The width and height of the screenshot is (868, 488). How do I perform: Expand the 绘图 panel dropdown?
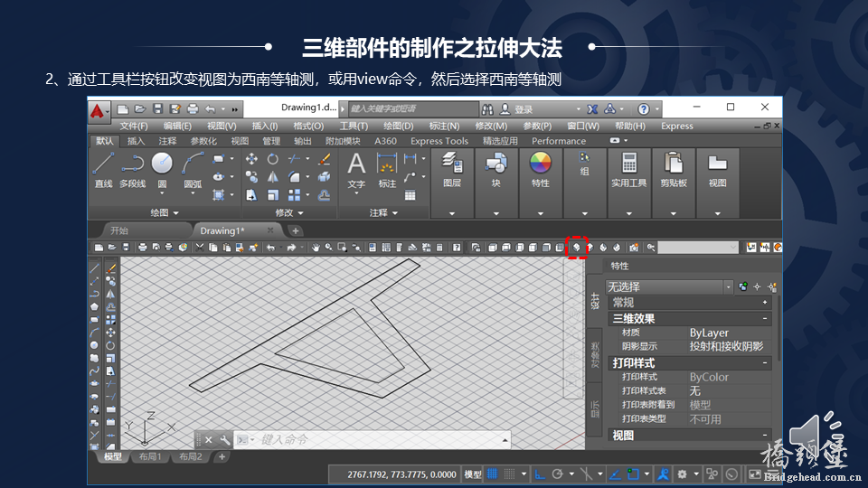165,212
